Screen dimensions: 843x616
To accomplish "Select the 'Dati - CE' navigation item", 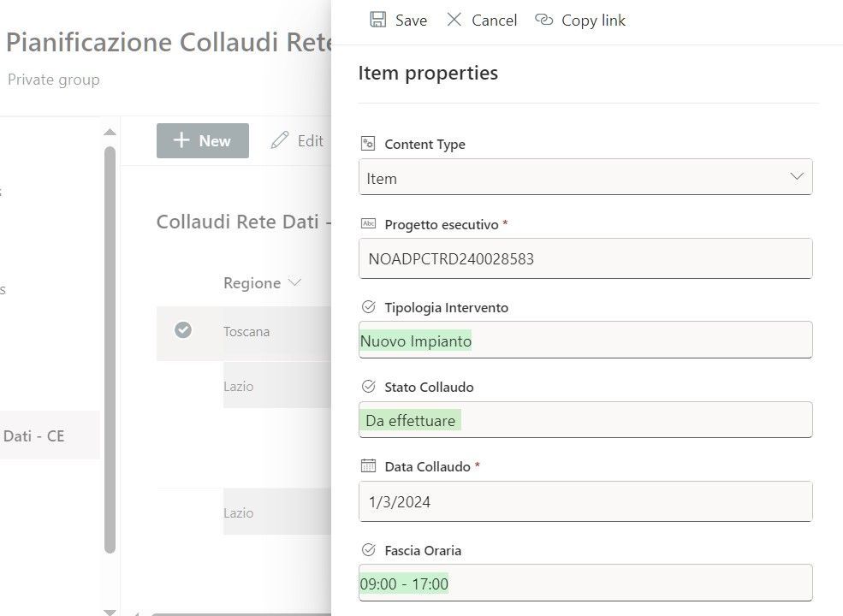I will point(34,435).
